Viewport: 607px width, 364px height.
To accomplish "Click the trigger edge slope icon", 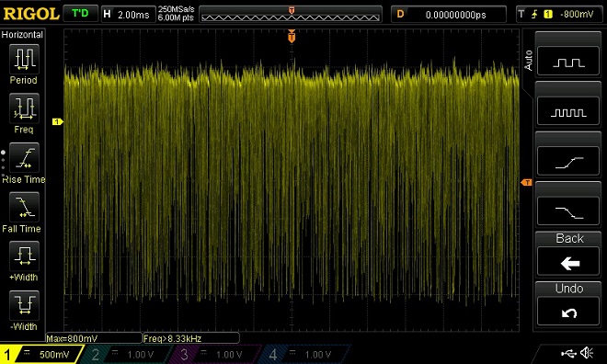I will (x=534, y=15).
